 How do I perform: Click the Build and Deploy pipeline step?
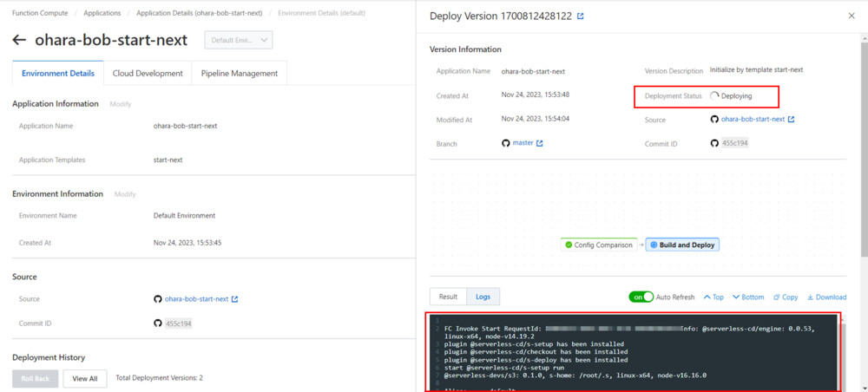[682, 245]
